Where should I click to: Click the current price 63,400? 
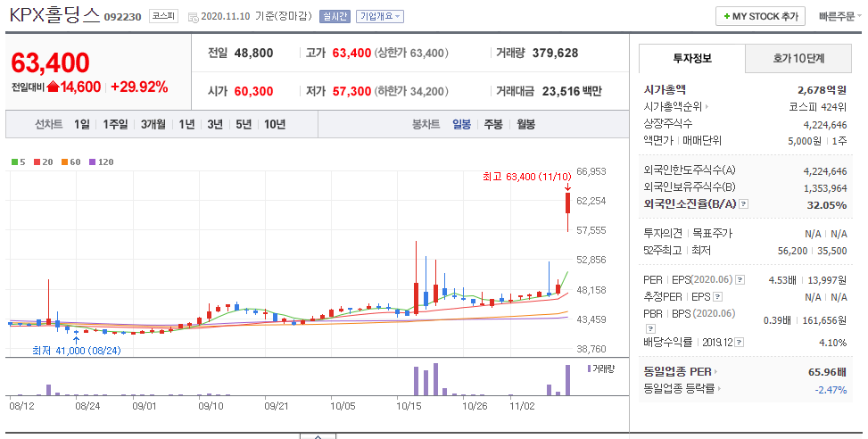50,62
